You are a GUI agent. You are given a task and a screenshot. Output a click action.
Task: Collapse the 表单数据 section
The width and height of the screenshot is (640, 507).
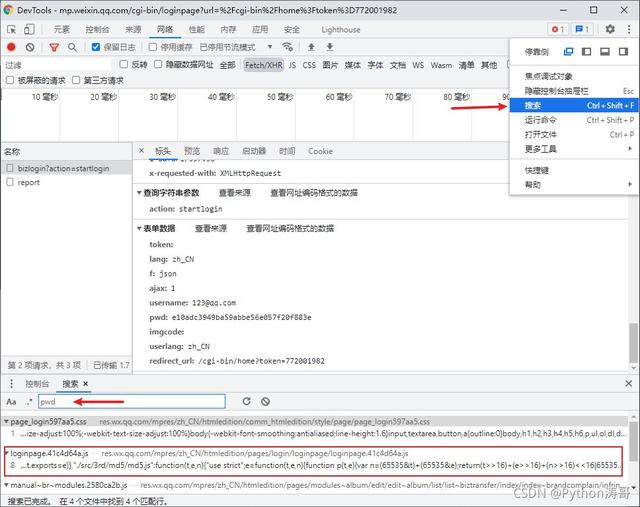coord(139,228)
